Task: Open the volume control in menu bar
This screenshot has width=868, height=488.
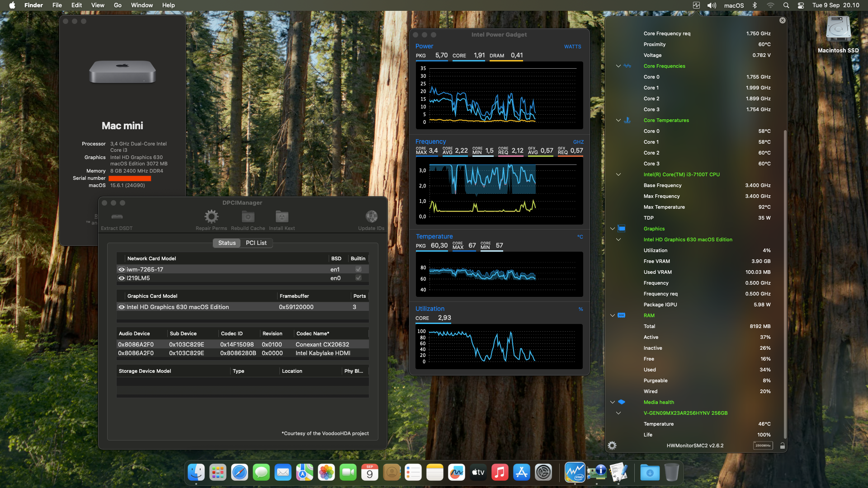Action: tap(712, 5)
